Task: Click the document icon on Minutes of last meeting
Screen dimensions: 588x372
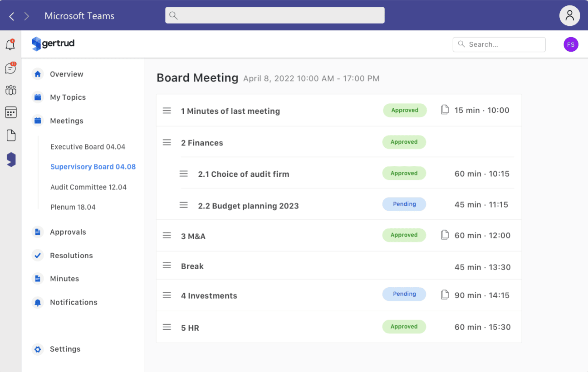Action: tap(445, 110)
